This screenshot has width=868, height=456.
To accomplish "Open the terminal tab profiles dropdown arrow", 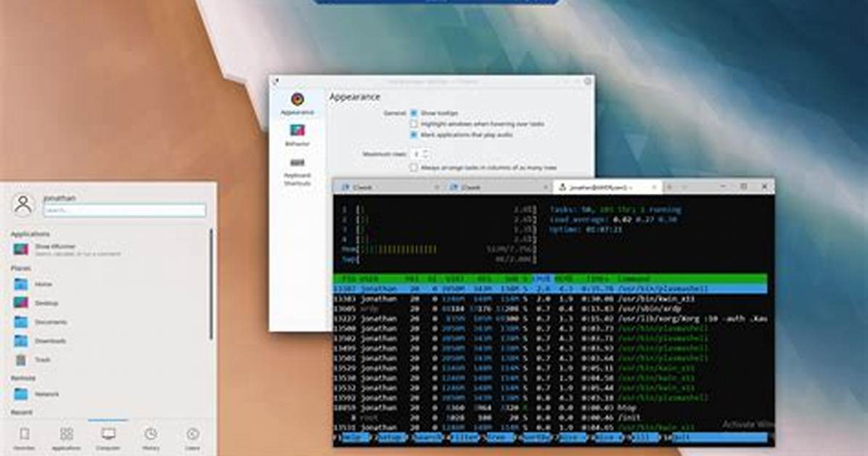I will [x=684, y=187].
